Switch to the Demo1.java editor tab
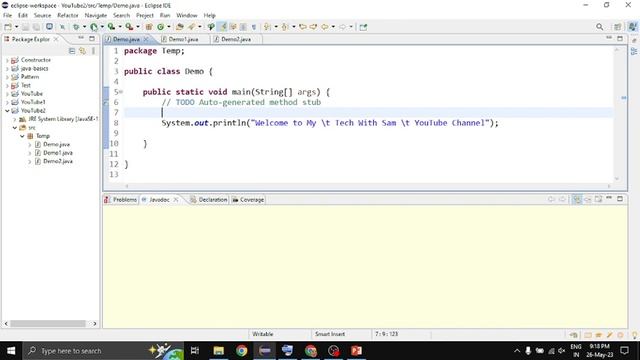Image resolution: width=640 pixels, height=360 pixels. click(183, 39)
